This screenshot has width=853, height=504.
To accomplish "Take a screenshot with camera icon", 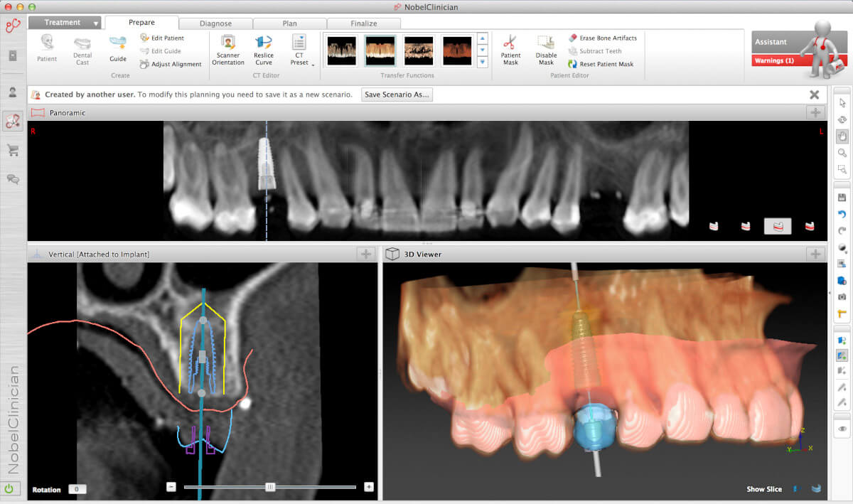I will [842, 296].
